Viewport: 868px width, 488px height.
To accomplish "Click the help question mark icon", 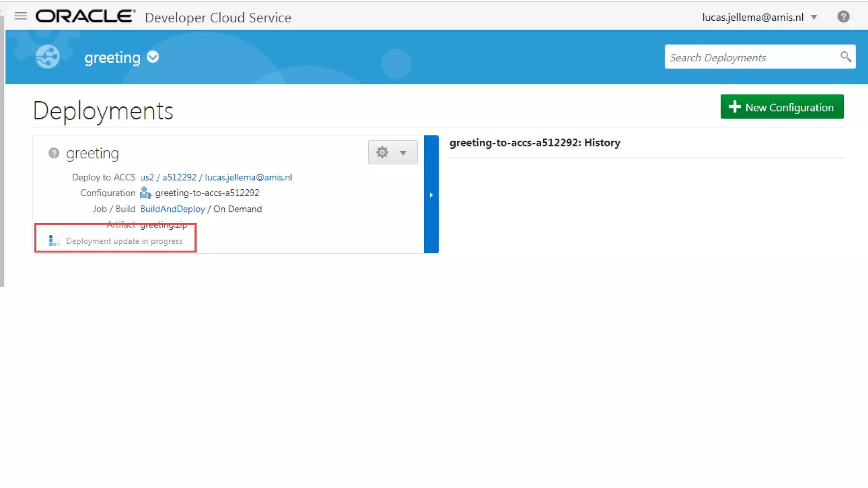I will pyautogui.click(x=843, y=17).
